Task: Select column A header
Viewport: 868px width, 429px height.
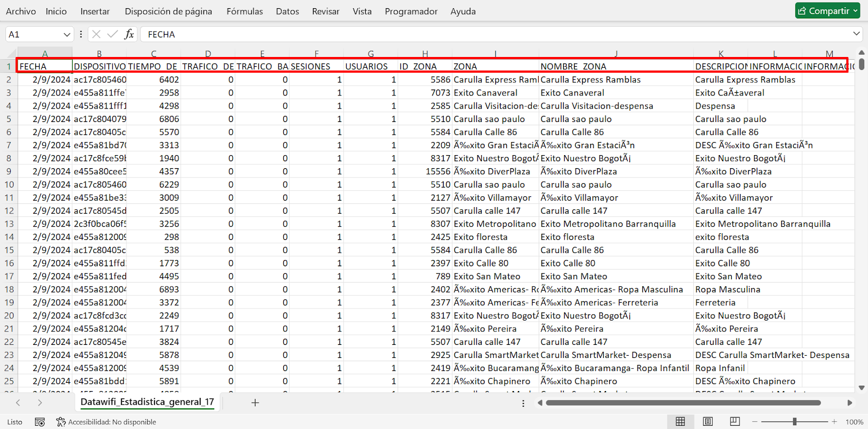Action: point(45,54)
